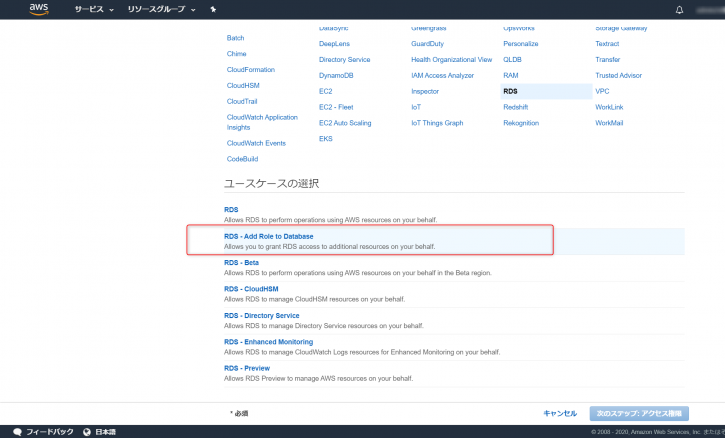725x438 pixels.
Task: Select Transfer service
Action: tap(608, 60)
